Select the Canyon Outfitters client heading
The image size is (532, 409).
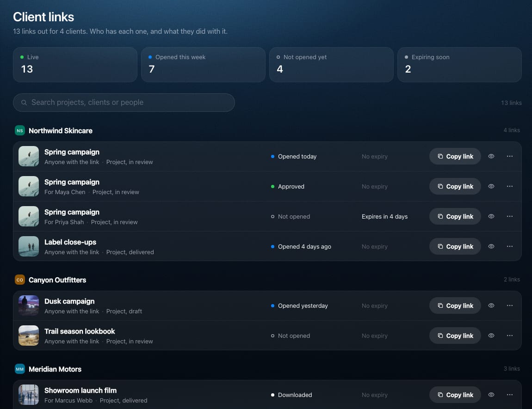coord(57,280)
